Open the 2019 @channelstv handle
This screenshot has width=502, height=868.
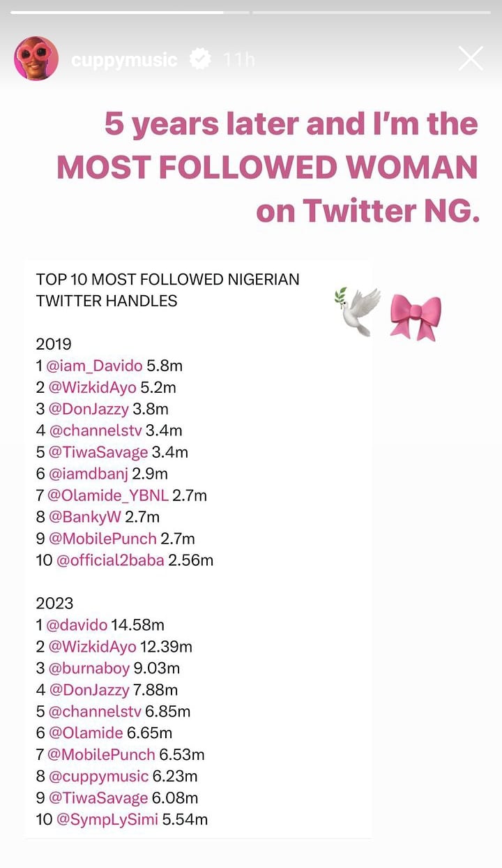(x=96, y=431)
